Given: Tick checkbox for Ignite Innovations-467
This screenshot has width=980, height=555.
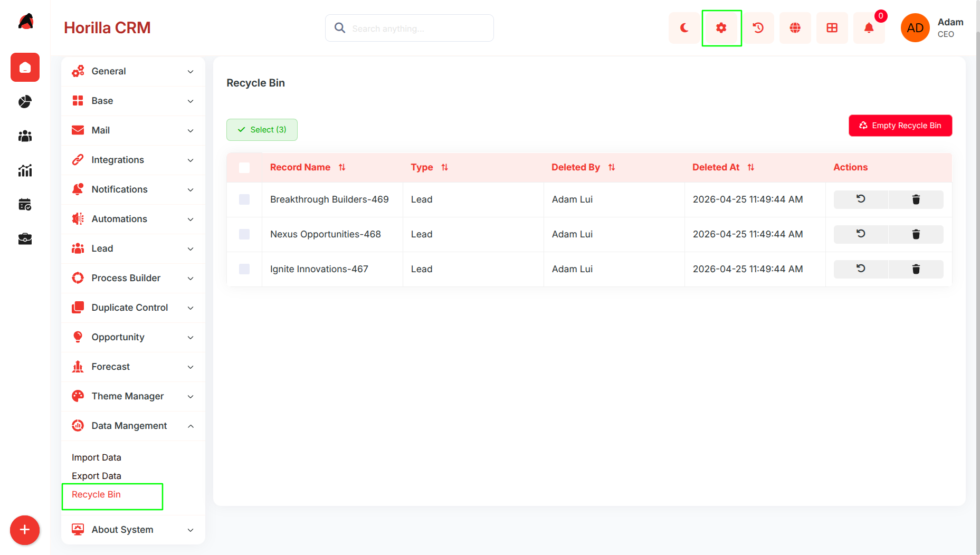Looking at the screenshot, I should (244, 269).
